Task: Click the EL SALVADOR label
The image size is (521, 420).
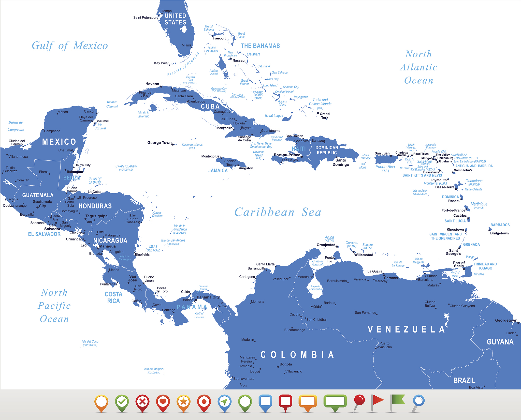Action: (44, 234)
